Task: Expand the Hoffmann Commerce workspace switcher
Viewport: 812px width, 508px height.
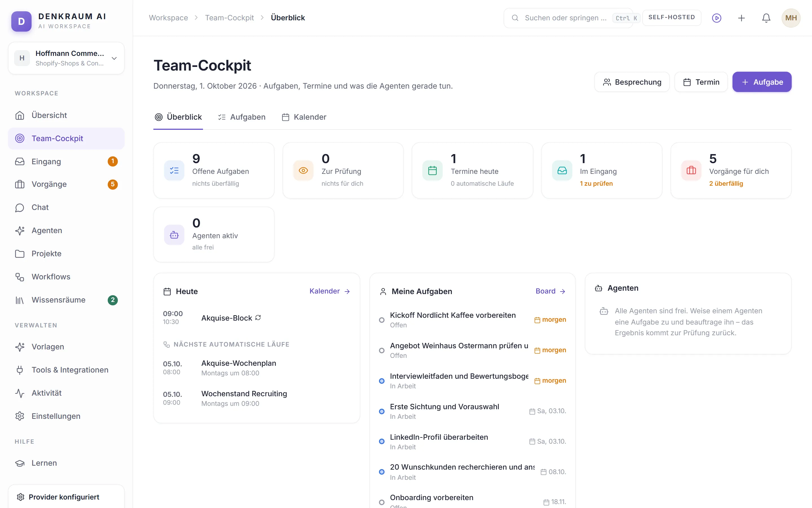Action: click(x=66, y=58)
